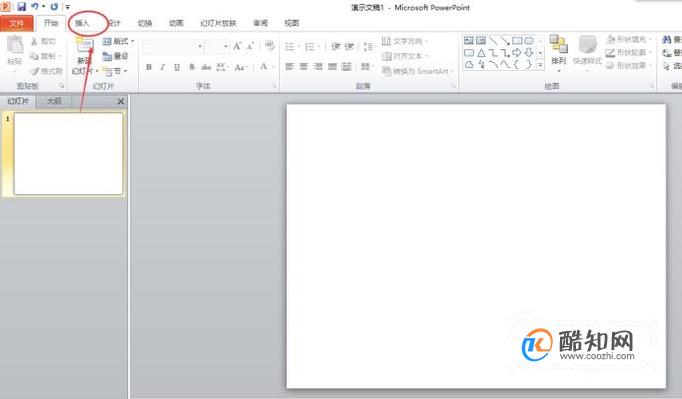The image size is (682, 399).
Task: Open the Shape Outline (形状轮廓) color menu
Action: (x=629, y=53)
